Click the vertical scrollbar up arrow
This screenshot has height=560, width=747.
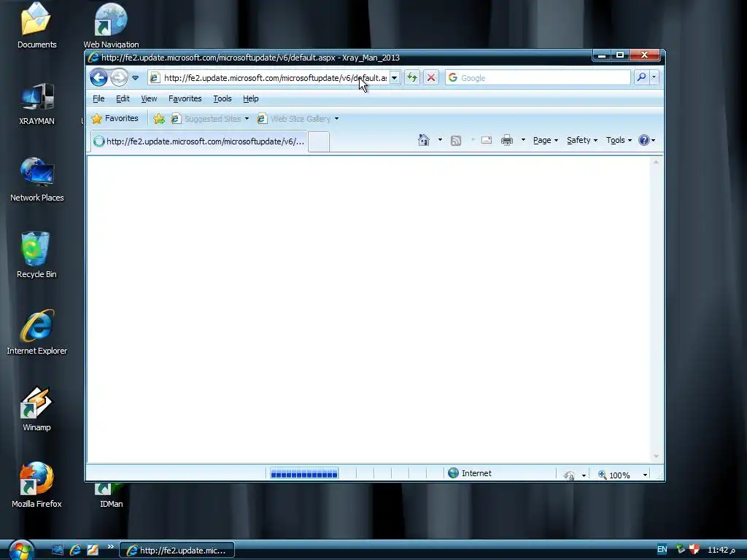pos(656,163)
